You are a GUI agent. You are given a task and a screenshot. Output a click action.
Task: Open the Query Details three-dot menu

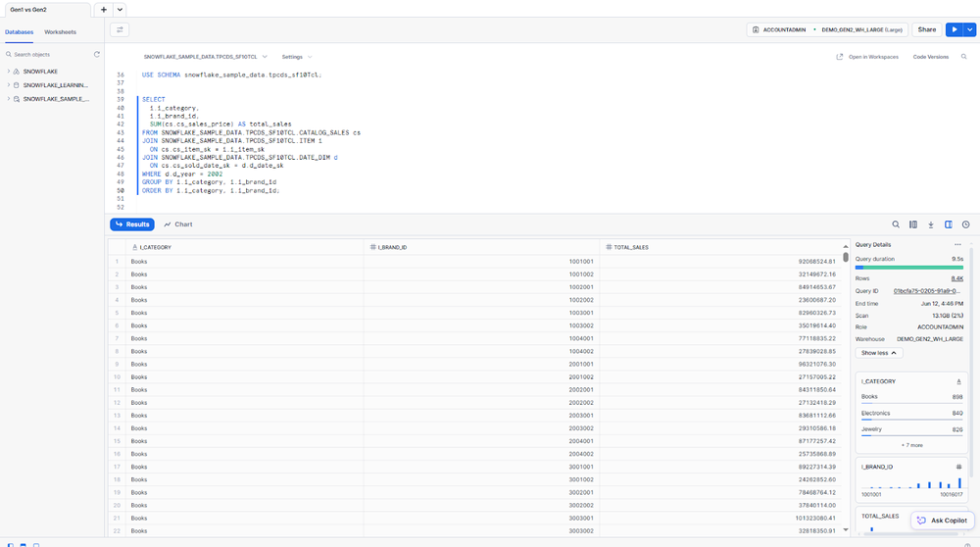(957, 244)
